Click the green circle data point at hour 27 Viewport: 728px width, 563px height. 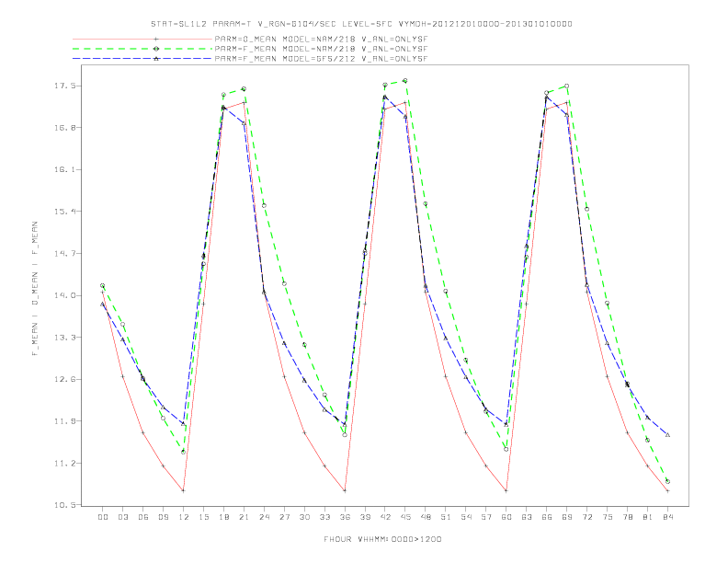(x=284, y=284)
